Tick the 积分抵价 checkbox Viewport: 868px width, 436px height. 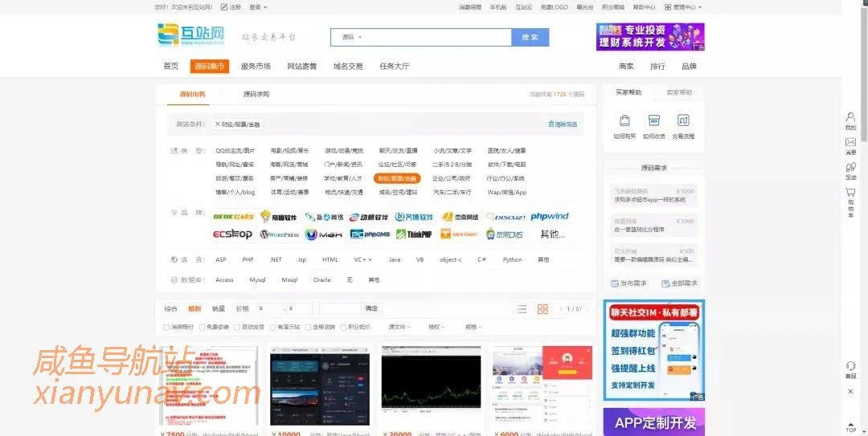coord(343,327)
